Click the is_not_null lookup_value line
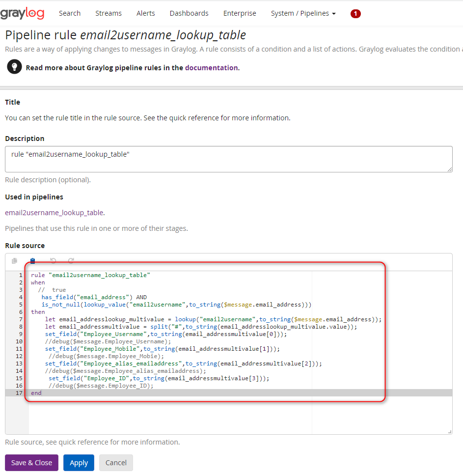463x476 pixels. click(176, 305)
